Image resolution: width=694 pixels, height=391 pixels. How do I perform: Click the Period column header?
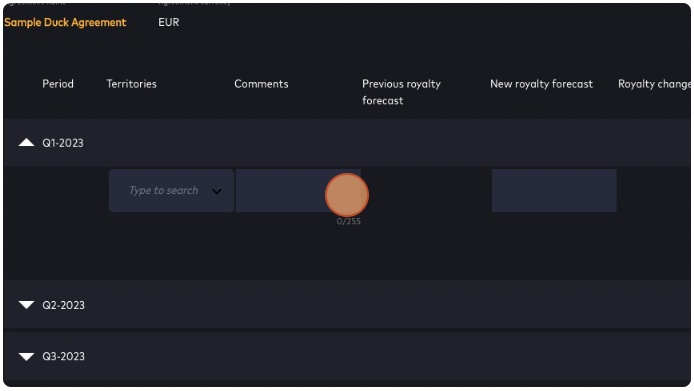point(58,84)
